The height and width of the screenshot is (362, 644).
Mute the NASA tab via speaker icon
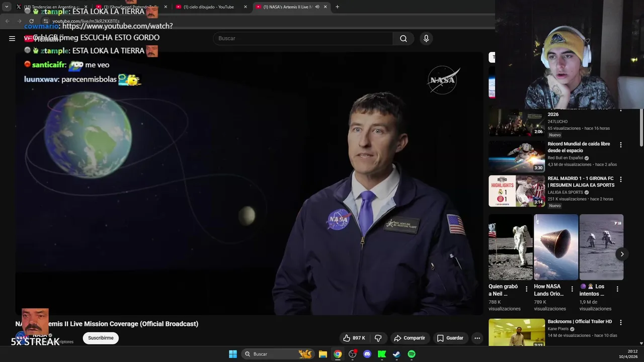coord(317,7)
